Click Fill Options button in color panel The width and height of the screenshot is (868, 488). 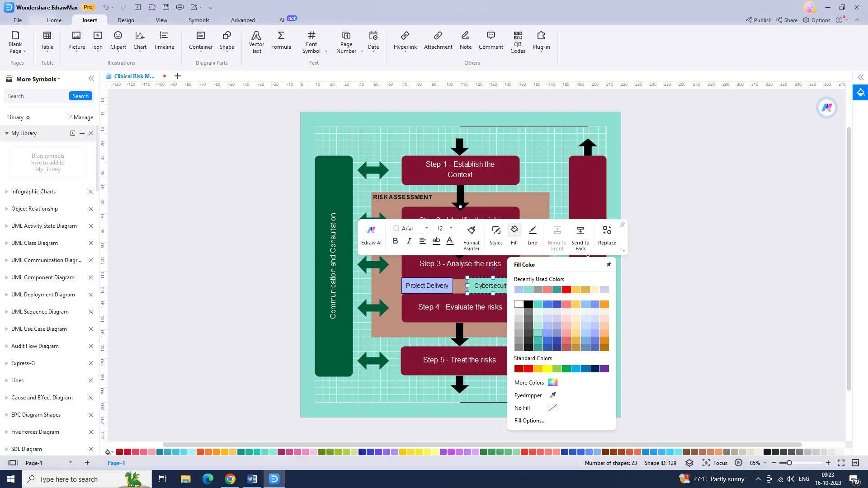[x=529, y=420]
